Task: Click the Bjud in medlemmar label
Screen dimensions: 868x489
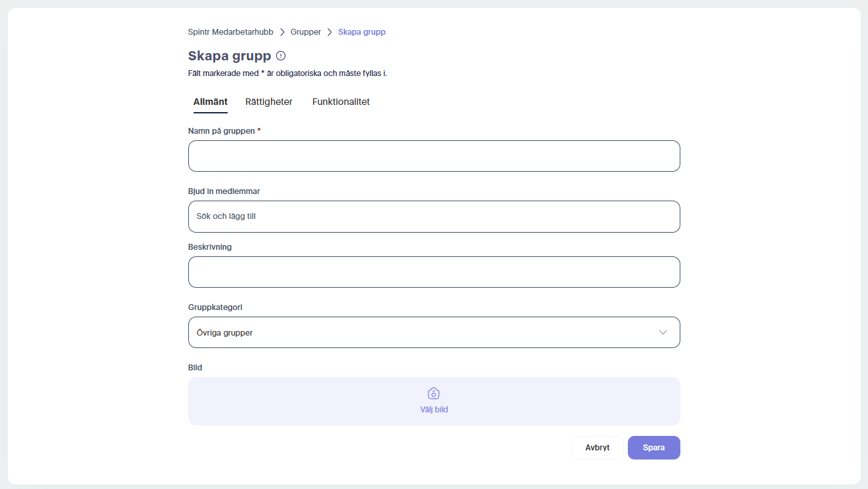Action: 224,191
